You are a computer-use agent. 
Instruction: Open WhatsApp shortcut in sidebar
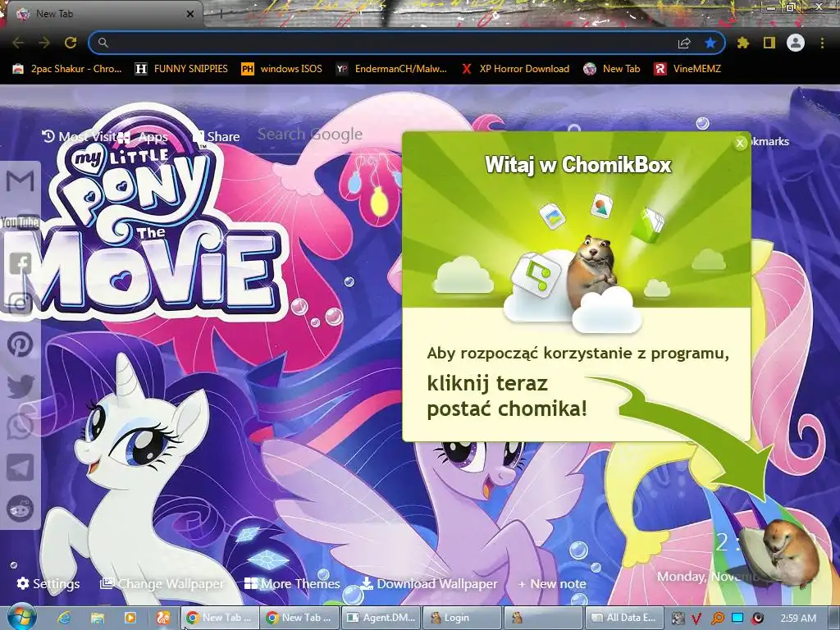coord(21,427)
